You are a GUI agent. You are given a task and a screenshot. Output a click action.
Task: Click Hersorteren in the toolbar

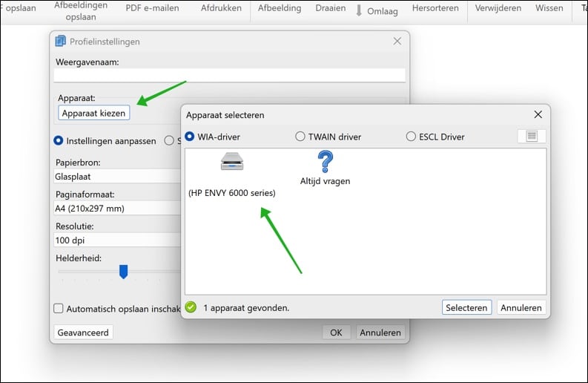(x=435, y=8)
